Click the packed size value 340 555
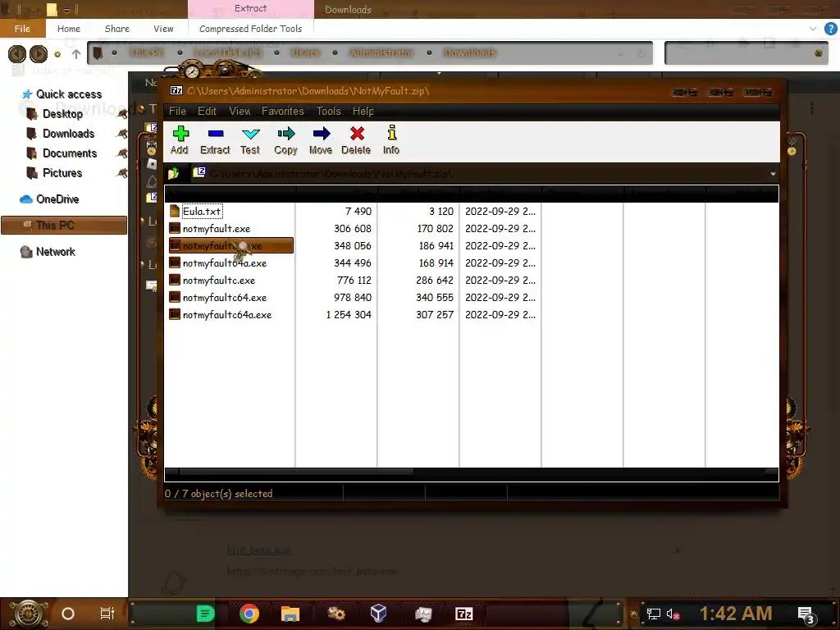The width and height of the screenshot is (840, 630). pyautogui.click(x=435, y=297)
